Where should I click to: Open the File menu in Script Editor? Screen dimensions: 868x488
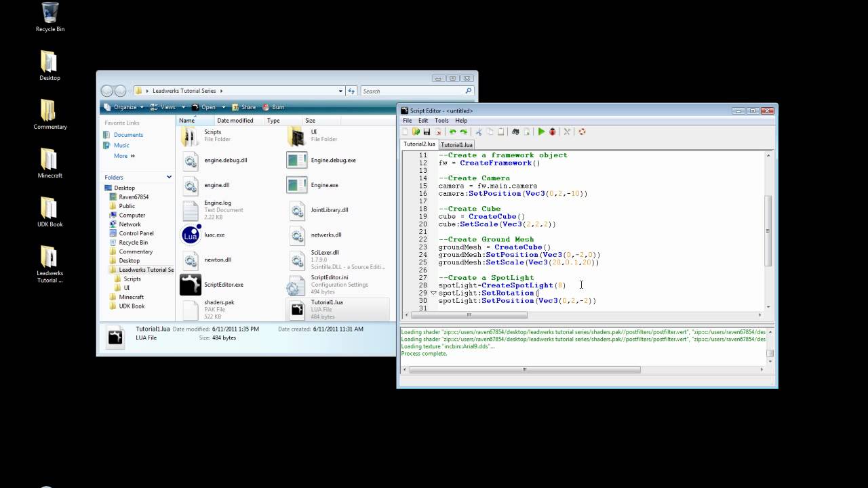click(x=408, y=121)
